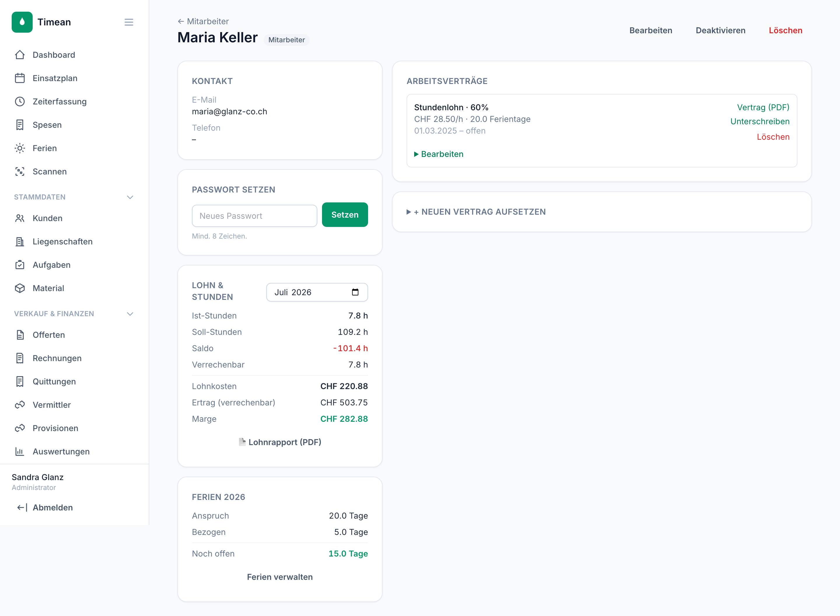Expand the contract Bearbeiten disclosure triangle
Image resolution: width=840 pixels, height=616 pixels.
[416, 154]
